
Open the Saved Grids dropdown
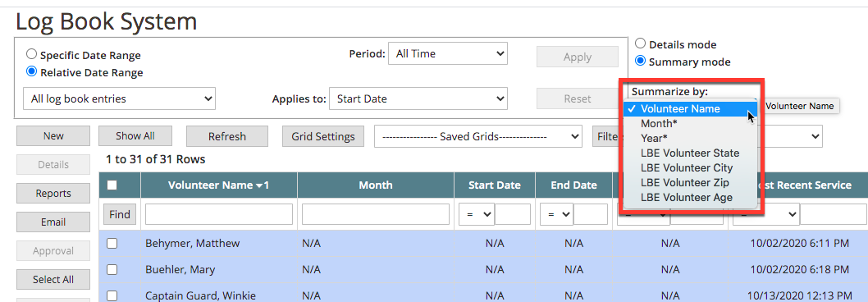click(x=478, y=136)
